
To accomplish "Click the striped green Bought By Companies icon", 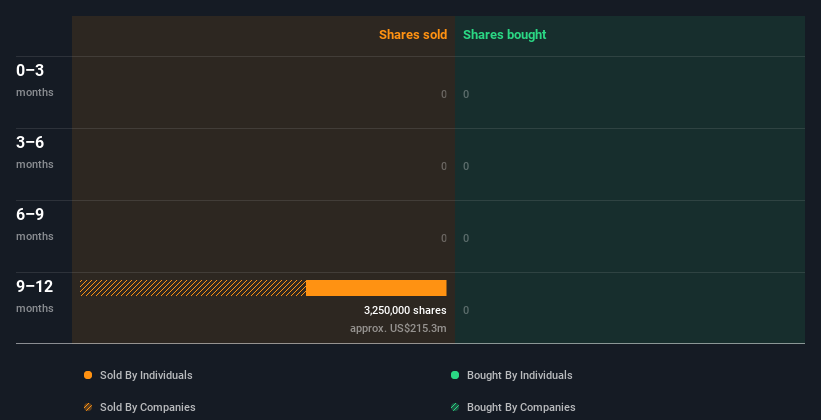I will point(455,407).
